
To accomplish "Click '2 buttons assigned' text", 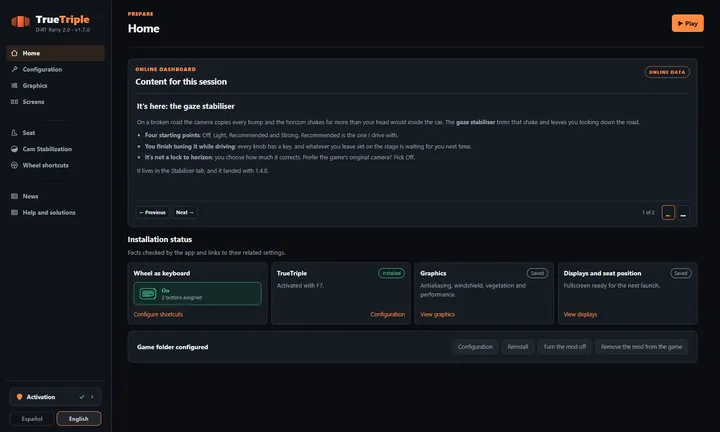I will point(181,297).
